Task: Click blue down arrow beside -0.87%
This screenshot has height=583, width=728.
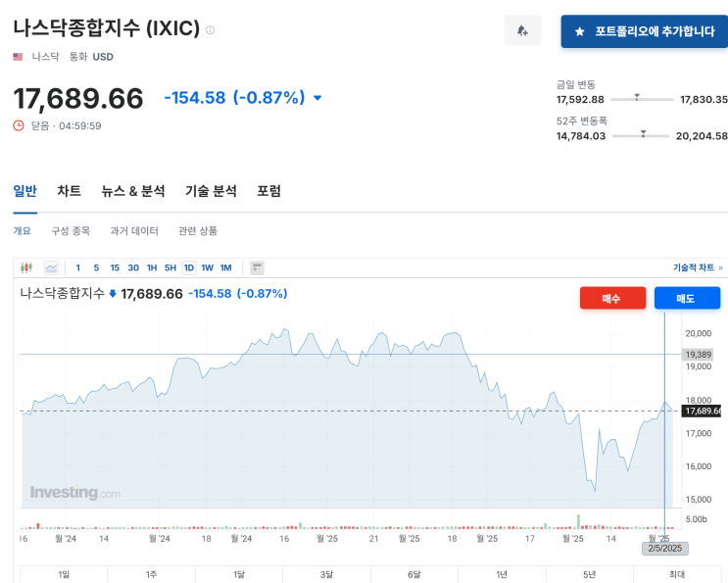Action: tap(317, 98)
